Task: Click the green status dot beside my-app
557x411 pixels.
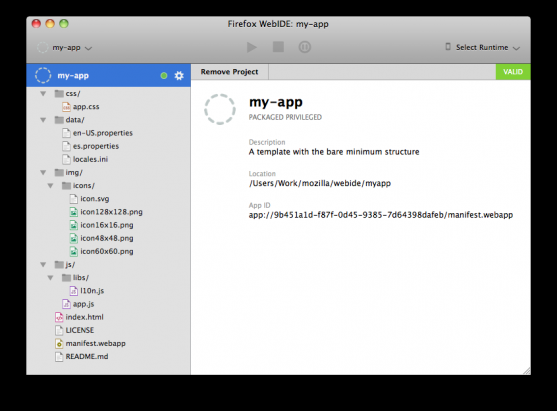Action: pyautogui.click(x=164, y=75)
